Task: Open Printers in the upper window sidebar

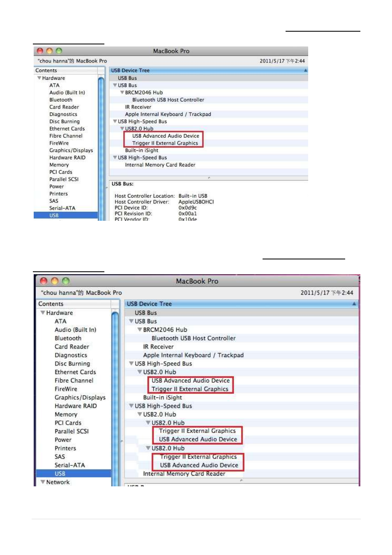Action: (58, 194)
